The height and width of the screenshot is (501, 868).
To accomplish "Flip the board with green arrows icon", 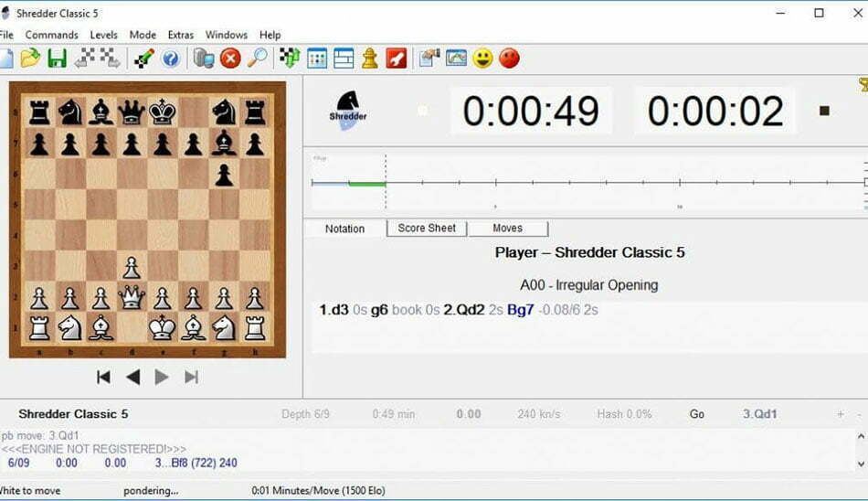I will (290, 59).
